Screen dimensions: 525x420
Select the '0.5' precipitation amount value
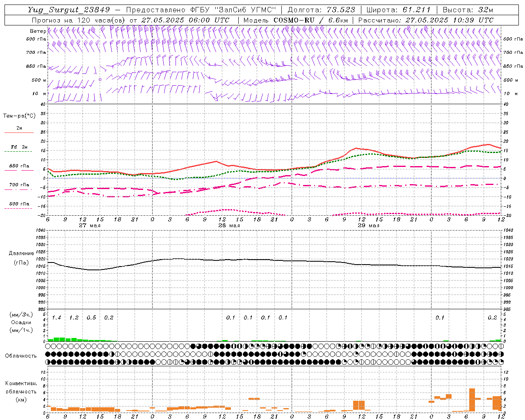91,318
